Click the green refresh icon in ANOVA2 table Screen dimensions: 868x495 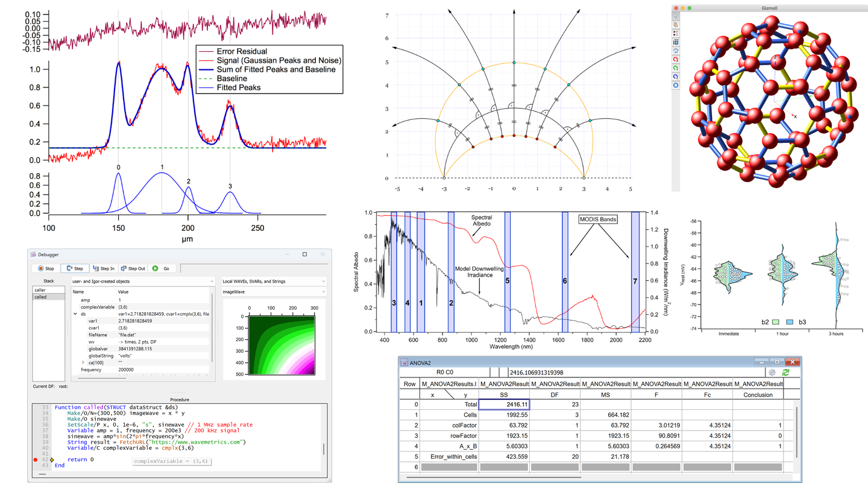[785, 373]
